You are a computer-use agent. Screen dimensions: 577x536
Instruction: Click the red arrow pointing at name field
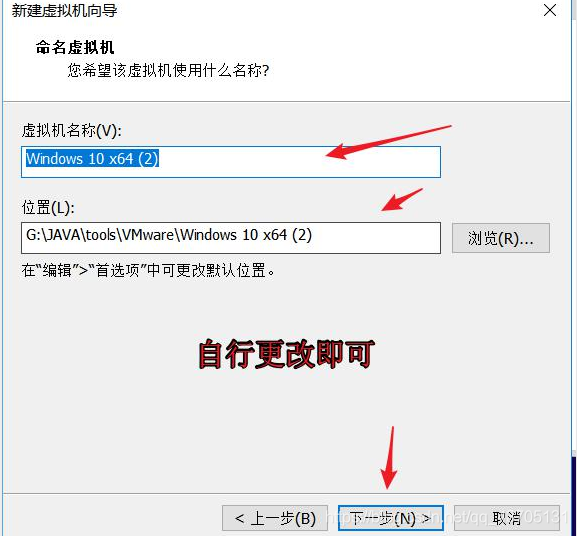tap(388, 142)
